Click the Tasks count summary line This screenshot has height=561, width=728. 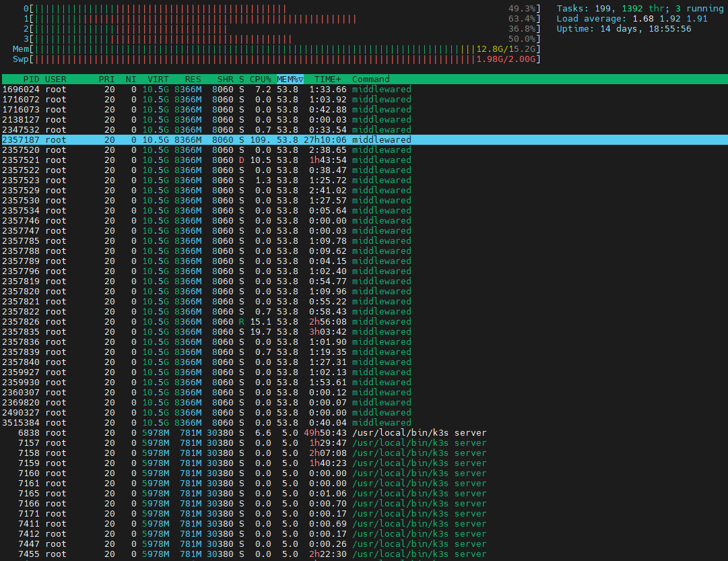(640, 9)
